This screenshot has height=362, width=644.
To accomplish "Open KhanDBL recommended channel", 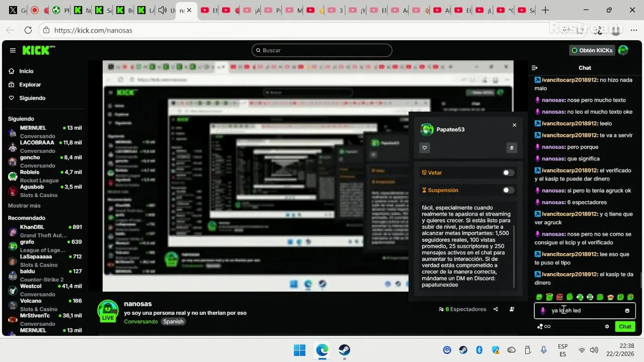I will click(x=45, y=231).
